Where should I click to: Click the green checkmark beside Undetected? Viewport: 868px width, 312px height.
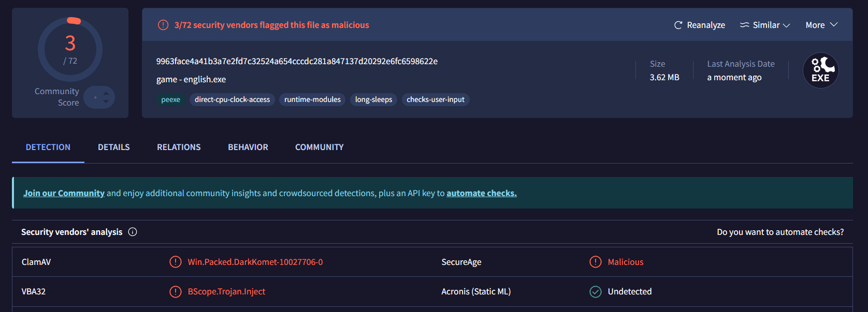coord(596,291)
